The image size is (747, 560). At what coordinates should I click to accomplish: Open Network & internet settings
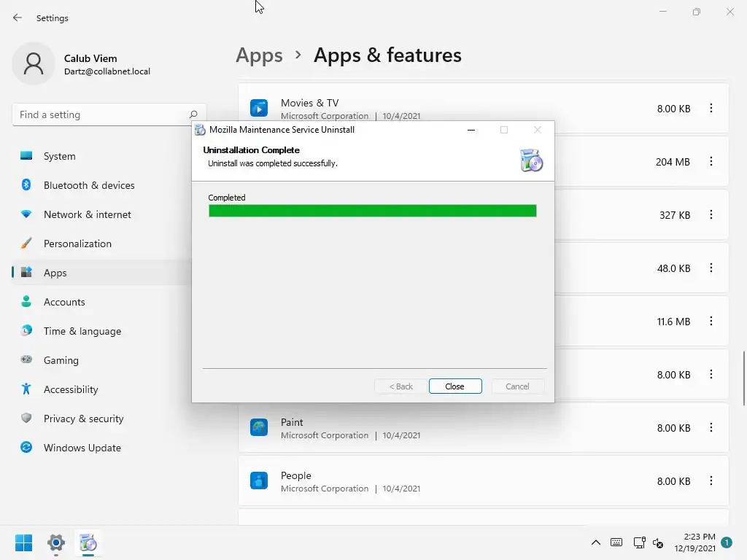pos(101,214)
